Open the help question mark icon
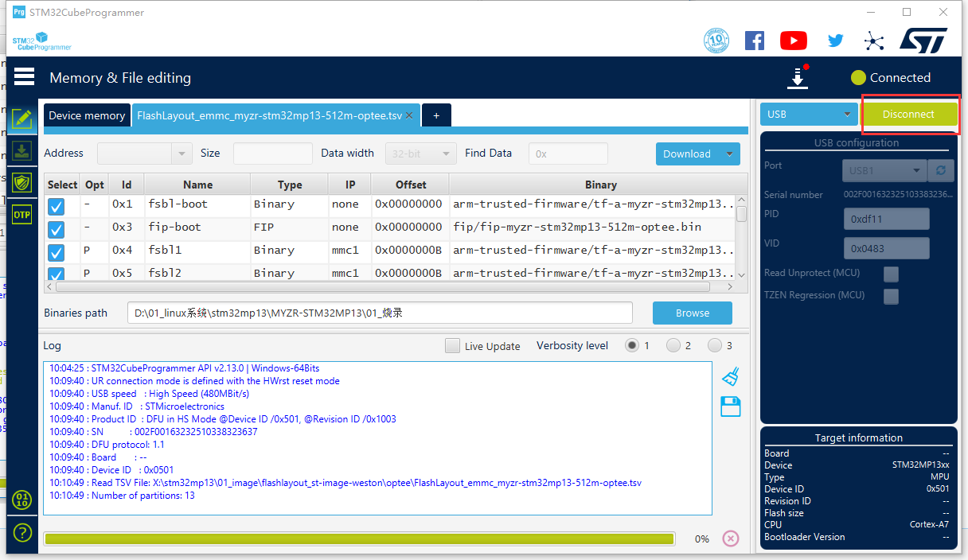 point(22,532)
